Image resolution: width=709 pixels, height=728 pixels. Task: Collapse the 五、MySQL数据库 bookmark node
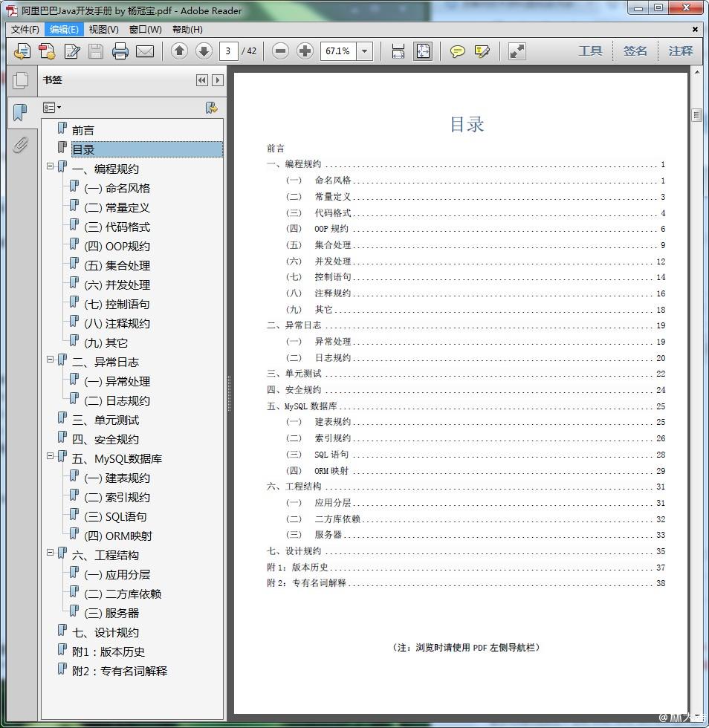point(51,456)
